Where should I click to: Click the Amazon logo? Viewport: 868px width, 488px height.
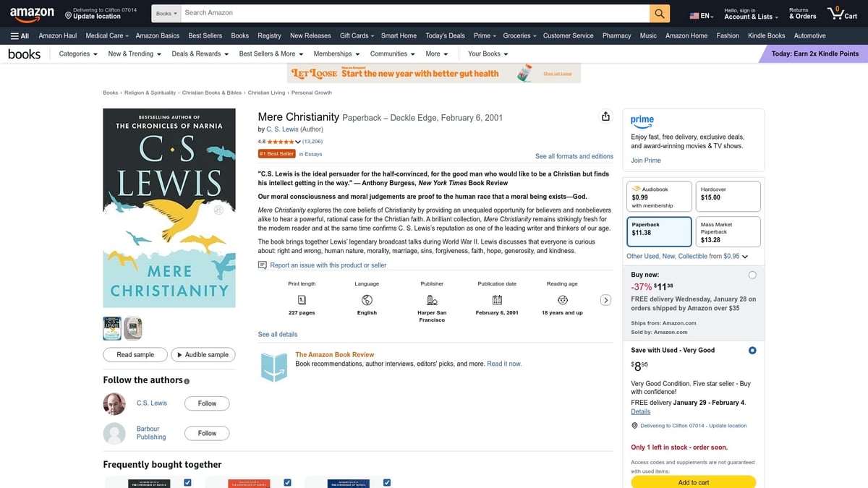(x=31, y=13)
